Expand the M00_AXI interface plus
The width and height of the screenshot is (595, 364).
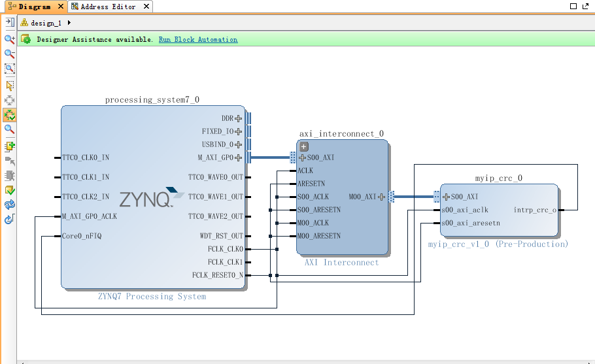pos(382,197)
